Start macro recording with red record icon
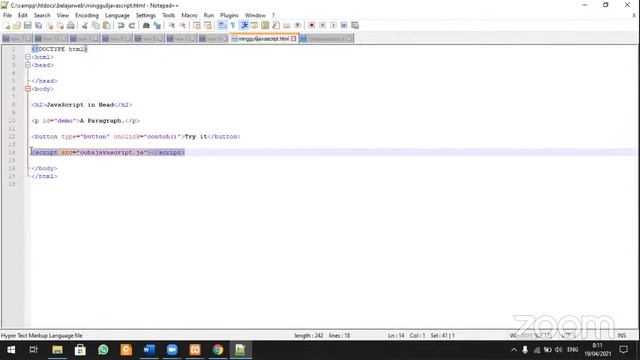The width and height of the screenshot is (640, 360). click(x=311, y=25)
